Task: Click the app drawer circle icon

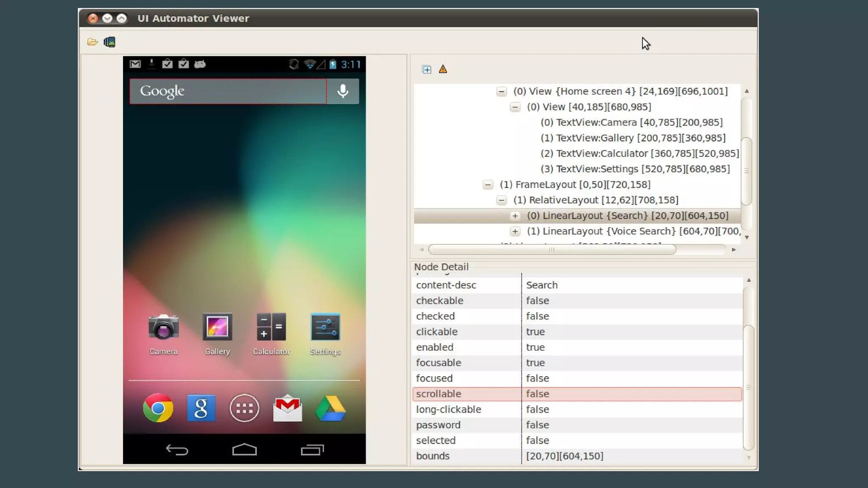Action: click(244, 408)
